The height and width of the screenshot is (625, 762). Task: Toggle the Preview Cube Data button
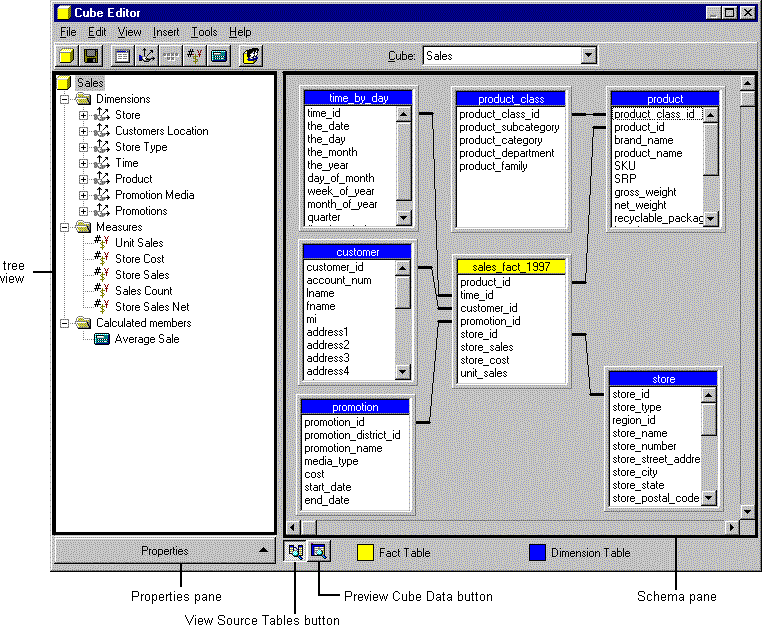click(x=318, y=551)
